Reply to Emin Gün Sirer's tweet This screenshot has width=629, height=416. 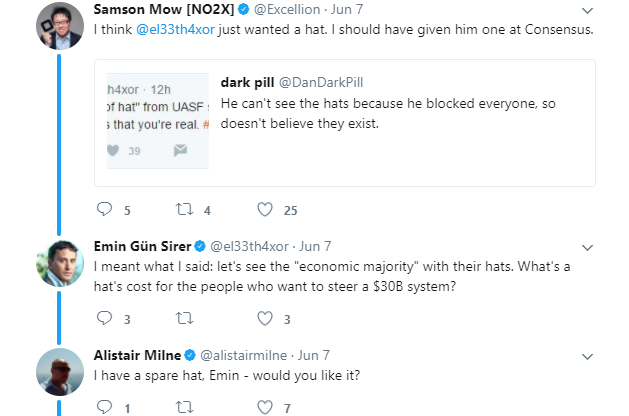coord(105,319)
